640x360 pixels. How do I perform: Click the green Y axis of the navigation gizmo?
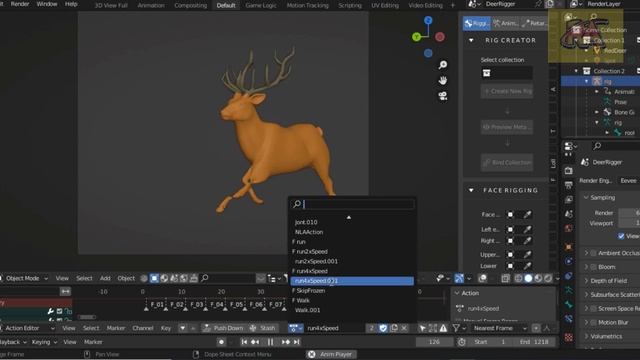416,37
